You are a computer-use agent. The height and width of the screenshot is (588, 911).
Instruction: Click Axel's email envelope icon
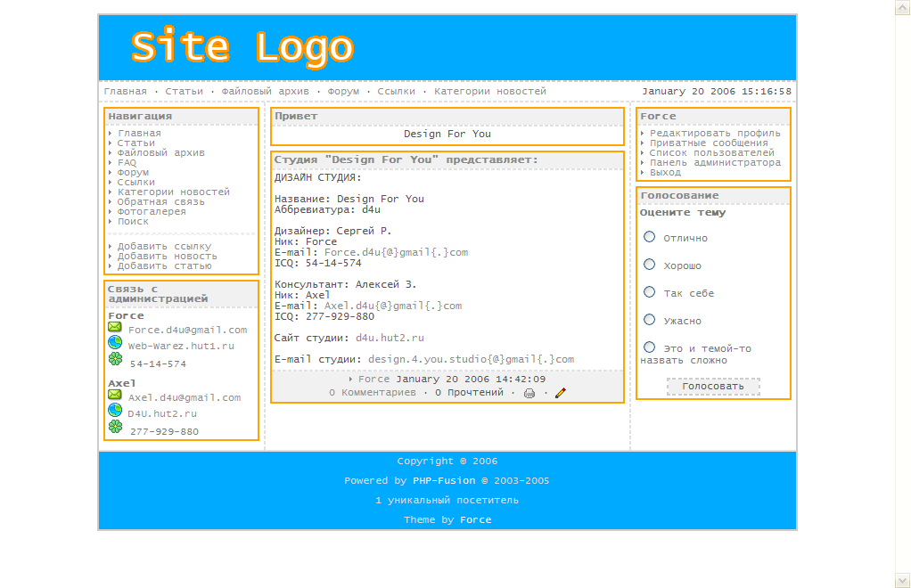(115, 395)
